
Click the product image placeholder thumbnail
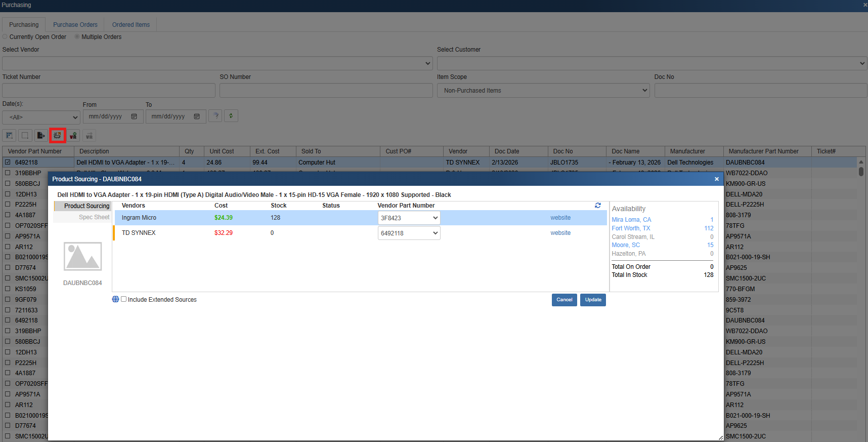[x=82, y=256]
